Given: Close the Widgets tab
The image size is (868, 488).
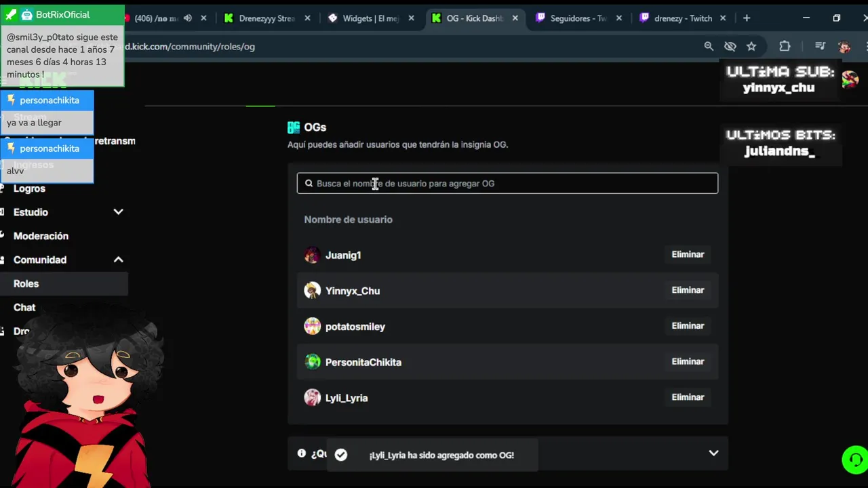Looking at the screenshot, I should (x=411, y=18).
